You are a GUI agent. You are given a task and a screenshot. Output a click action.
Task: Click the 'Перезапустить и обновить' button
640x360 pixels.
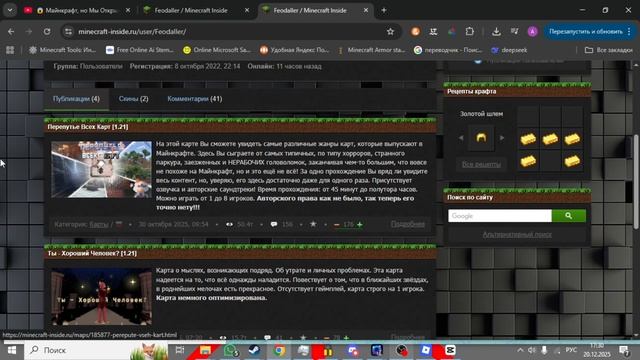[586, 31]
